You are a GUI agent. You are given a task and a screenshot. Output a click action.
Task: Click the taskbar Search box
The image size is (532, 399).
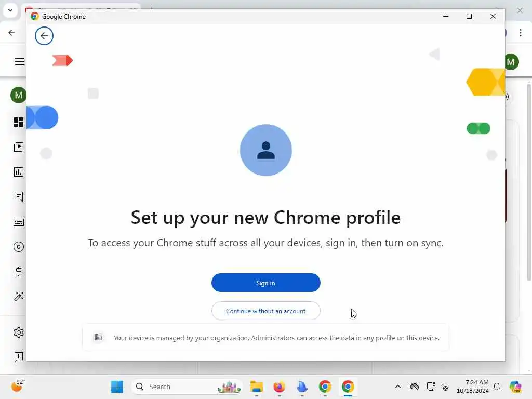click(x=187, y=387)
